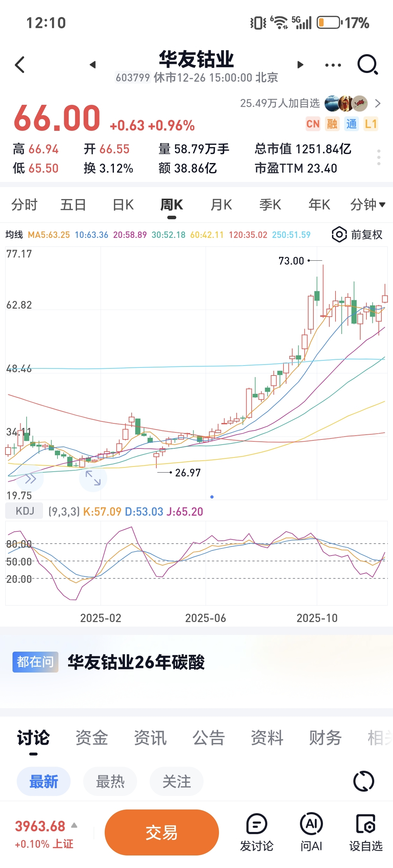Viewport: 393px width, 868px height.
Task: Switch to the 五日 chart tab
Action: click(x=73, y=204)
